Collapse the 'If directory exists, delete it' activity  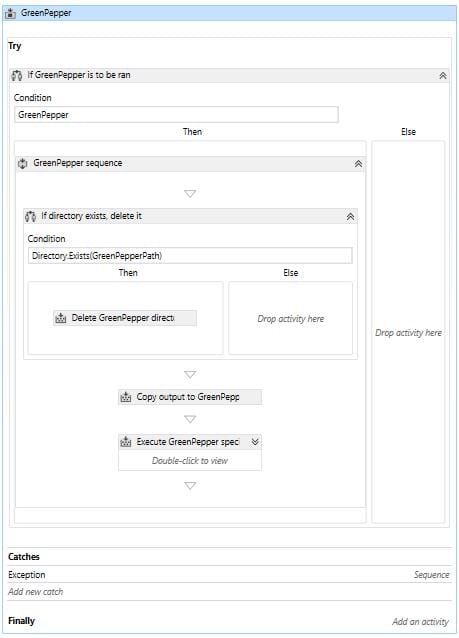click(x=350, y=217)
